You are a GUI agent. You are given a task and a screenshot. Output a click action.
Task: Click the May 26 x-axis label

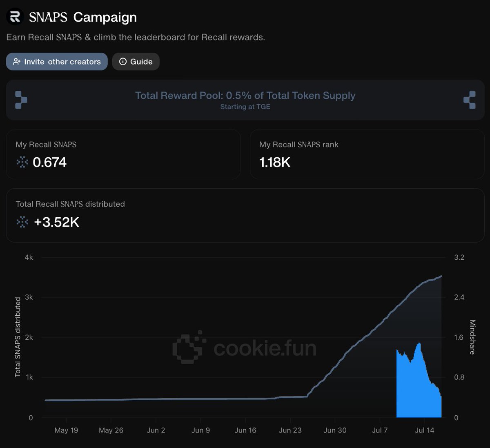pyautogui.click(x=111, y=430)
